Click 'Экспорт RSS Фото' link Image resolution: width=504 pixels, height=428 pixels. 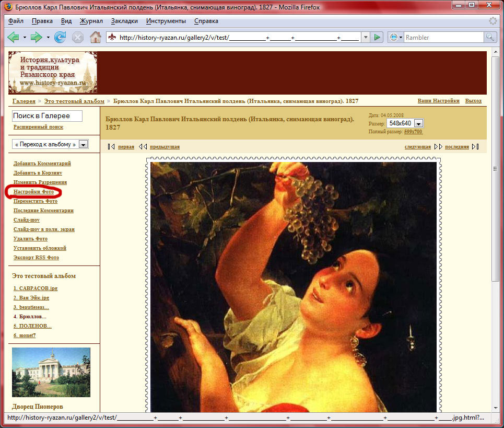click(36, 257)
